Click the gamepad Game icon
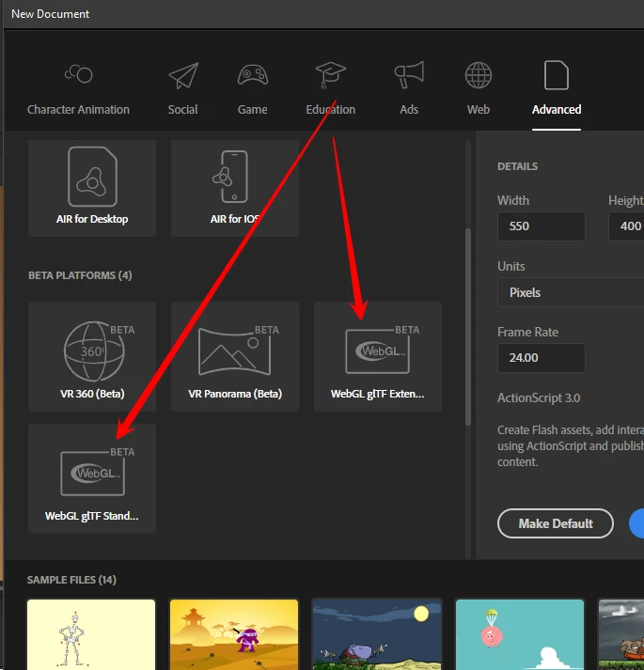The height and width of the screenshot is (670, 644). (x=253, y=75)
